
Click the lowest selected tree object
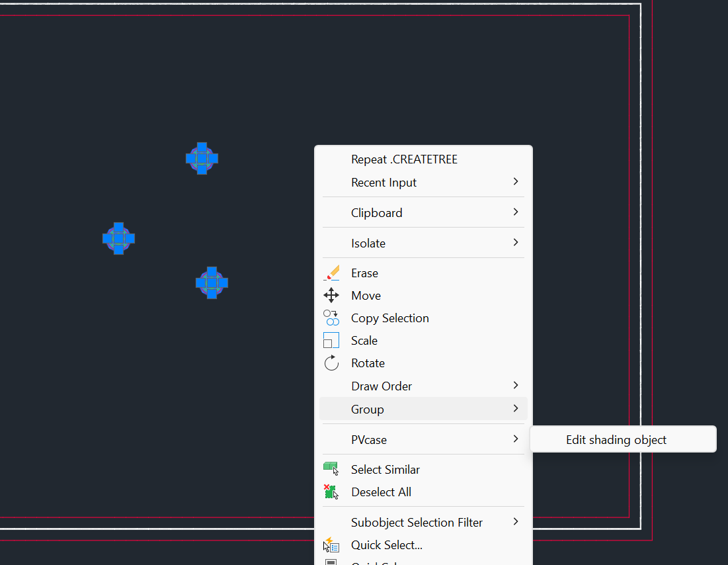point(212,282)
